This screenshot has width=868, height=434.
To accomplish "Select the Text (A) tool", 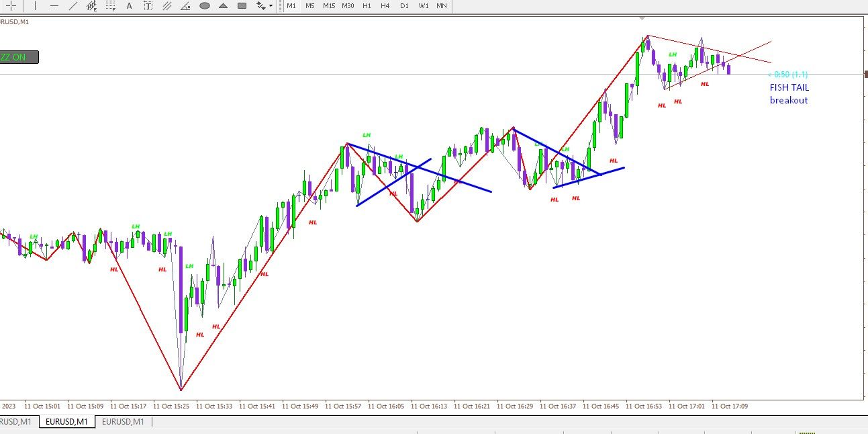I will click(129, 5).
